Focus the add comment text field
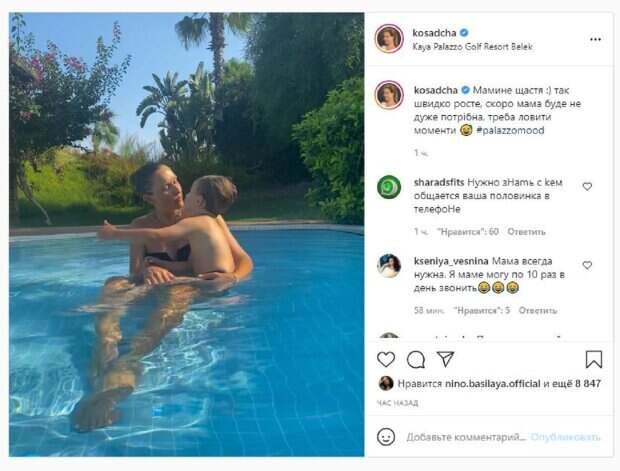The image size is (620, 471). pyautogui.click(x=464, y=437)
